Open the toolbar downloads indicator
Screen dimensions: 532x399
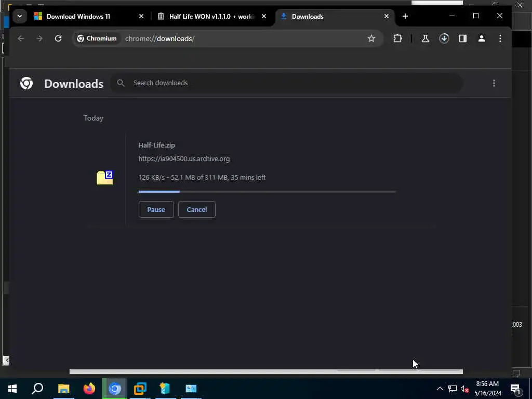[444, 38]
